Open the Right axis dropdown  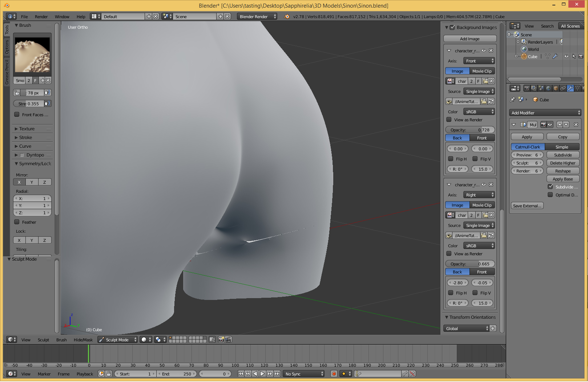479,195
